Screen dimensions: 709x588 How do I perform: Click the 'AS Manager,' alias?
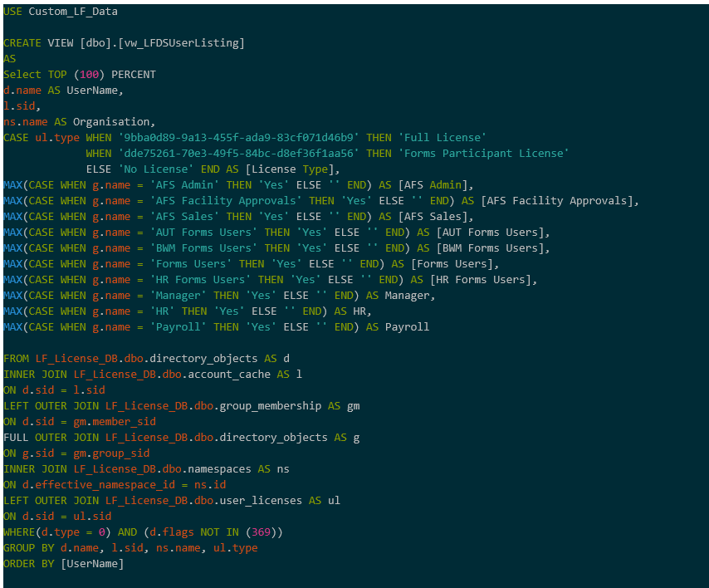tap(400, 296)
